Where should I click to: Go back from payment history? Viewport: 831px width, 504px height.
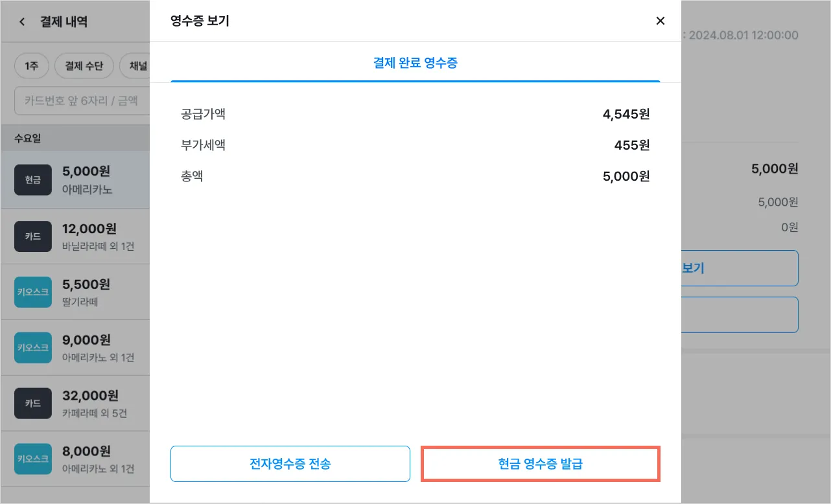[22, 22]
